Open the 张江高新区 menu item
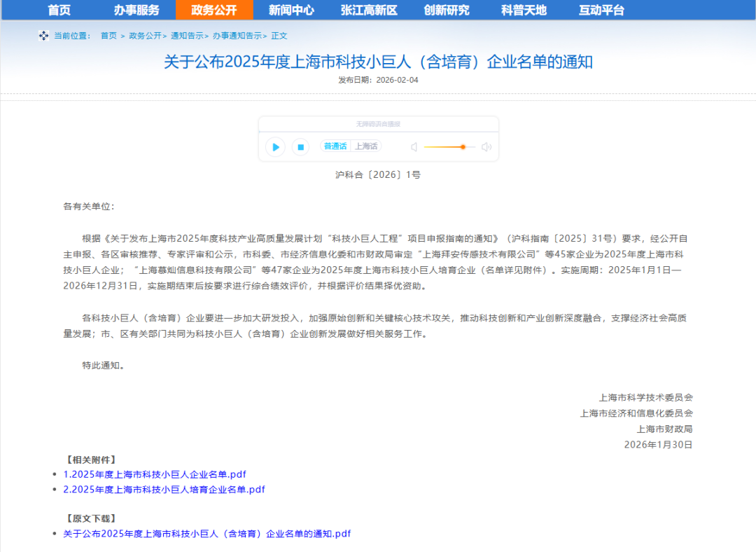This screenshot has width=756, height=552. pyautogui.click(x=369, y=10)
